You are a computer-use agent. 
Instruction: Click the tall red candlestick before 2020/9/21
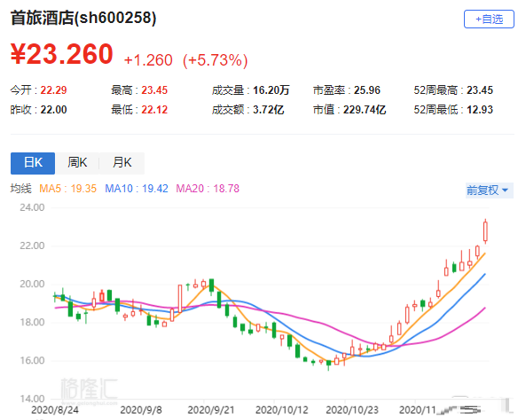tap(180, 299)
